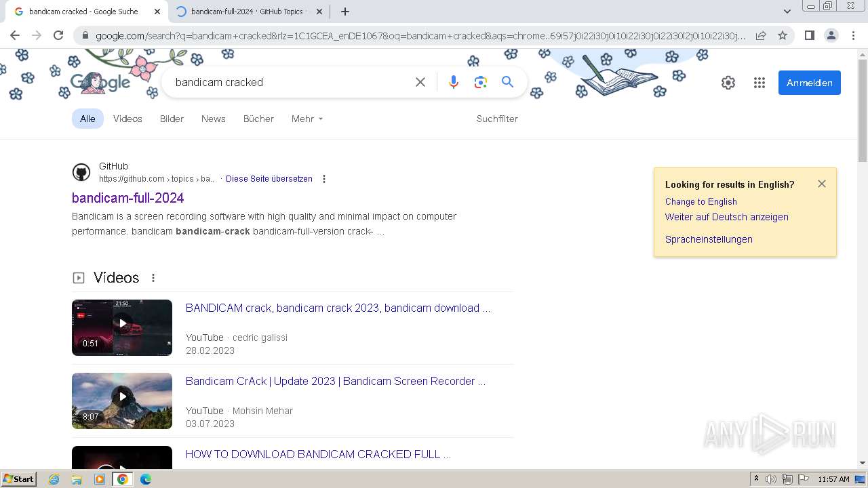The image size is (868, 488).
Task: Open the volume tray icon
Action: tap(771, 479)
